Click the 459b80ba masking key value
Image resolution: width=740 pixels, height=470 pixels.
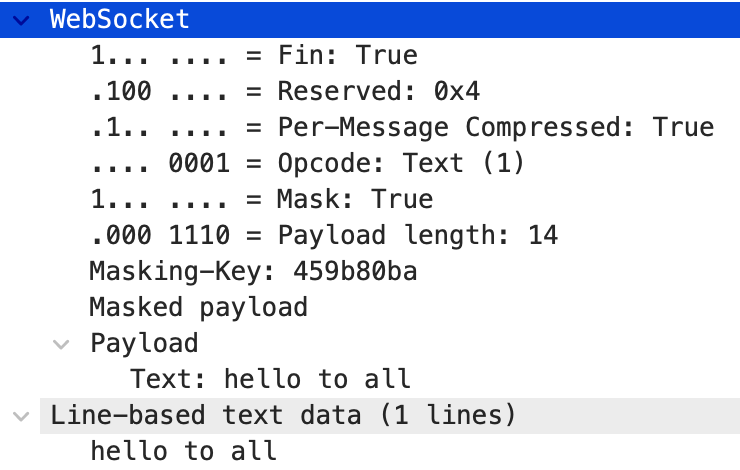tap(355, 271)
